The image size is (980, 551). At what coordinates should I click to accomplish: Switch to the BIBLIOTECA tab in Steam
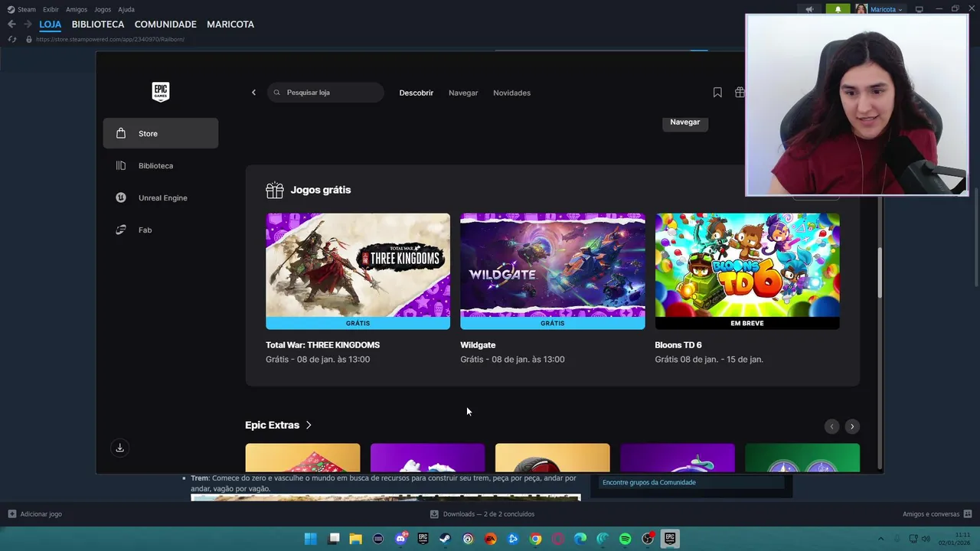[98, 24]
